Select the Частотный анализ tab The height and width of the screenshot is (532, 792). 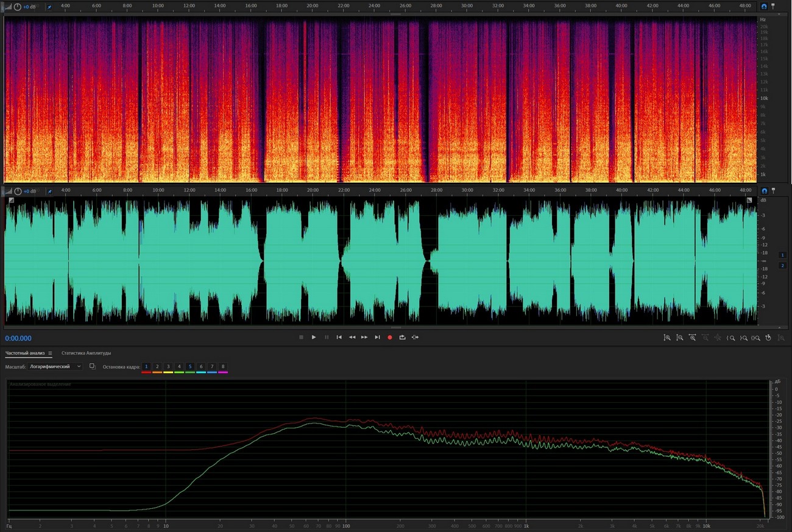[x=26, y=353]
